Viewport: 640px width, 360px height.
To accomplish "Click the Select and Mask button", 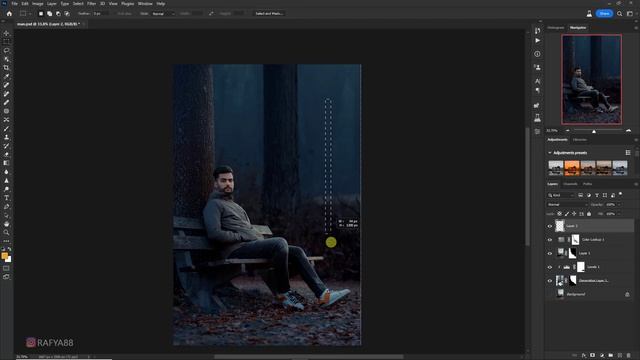I will coord(269,13).
